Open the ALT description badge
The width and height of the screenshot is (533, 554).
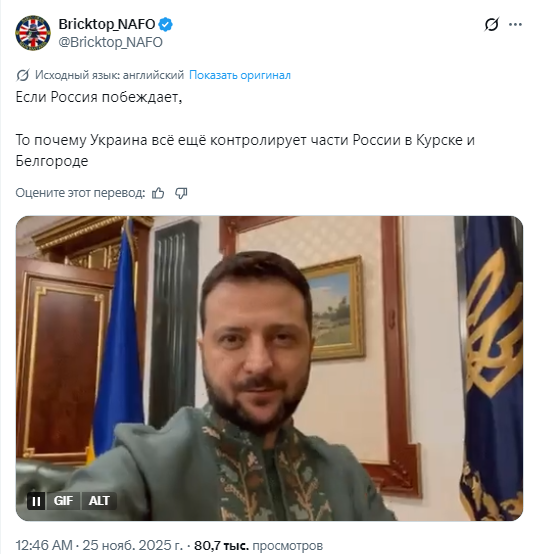pyautogui.click(x=99, y=501)
